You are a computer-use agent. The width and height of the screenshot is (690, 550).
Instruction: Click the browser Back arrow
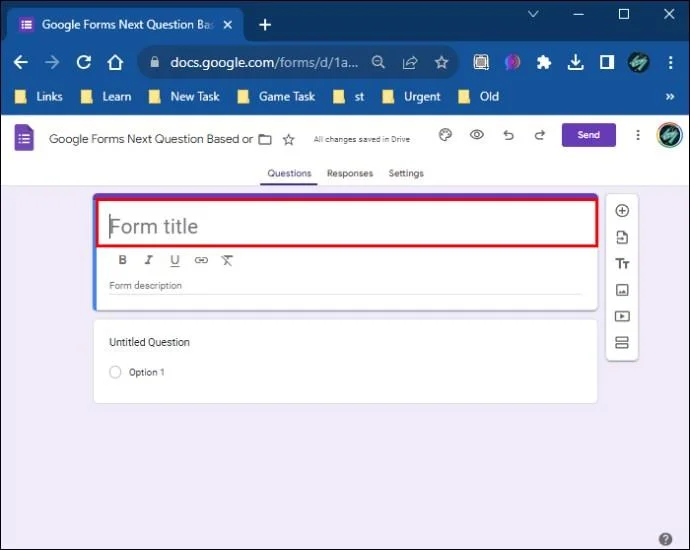point(21,62)
